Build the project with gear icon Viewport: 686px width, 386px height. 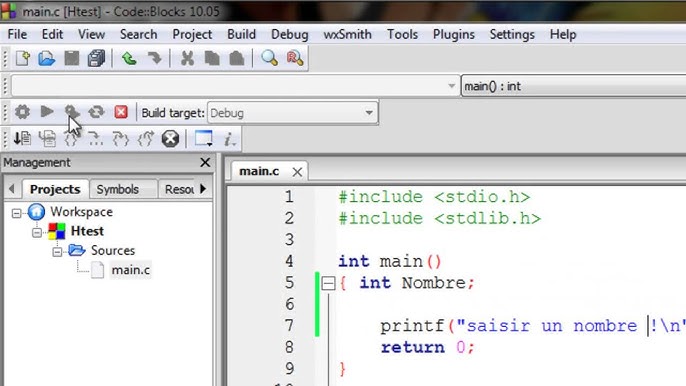(x=22, y=112)
